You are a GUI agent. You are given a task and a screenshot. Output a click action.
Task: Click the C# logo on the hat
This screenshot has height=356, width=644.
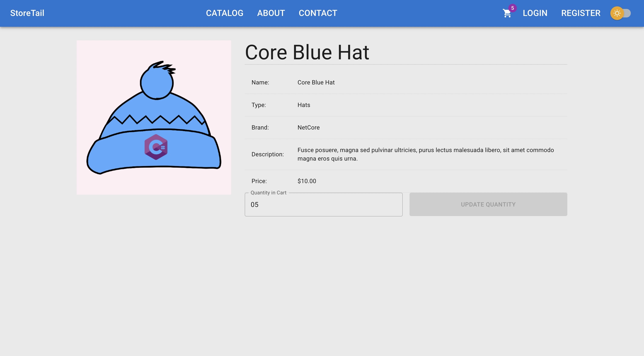(156, 147)
